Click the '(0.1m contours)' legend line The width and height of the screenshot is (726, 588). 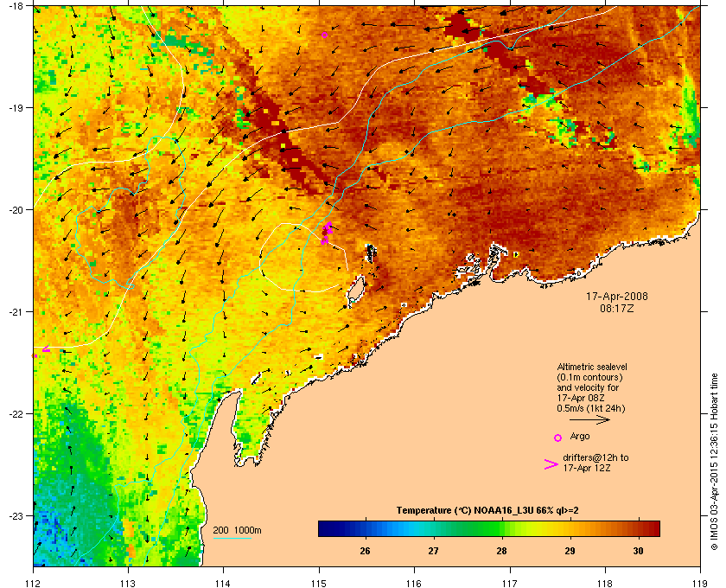click(589, 377)
